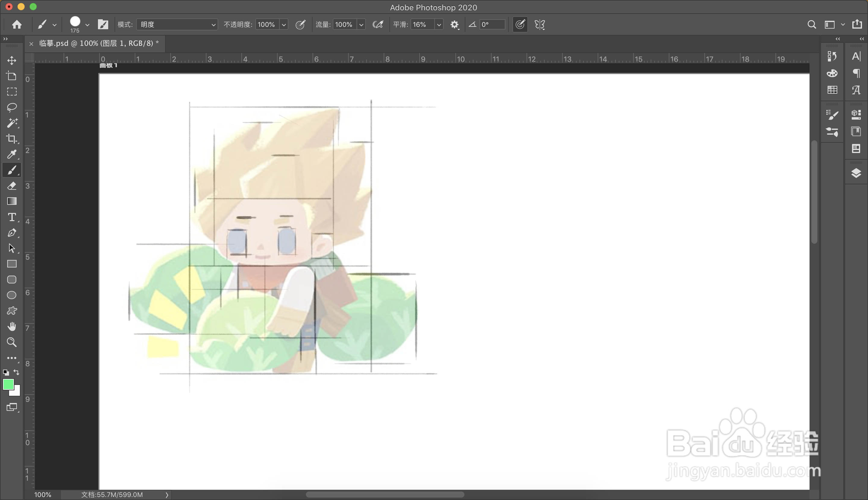Close the 临摹.psd document tab

[31, 44]
